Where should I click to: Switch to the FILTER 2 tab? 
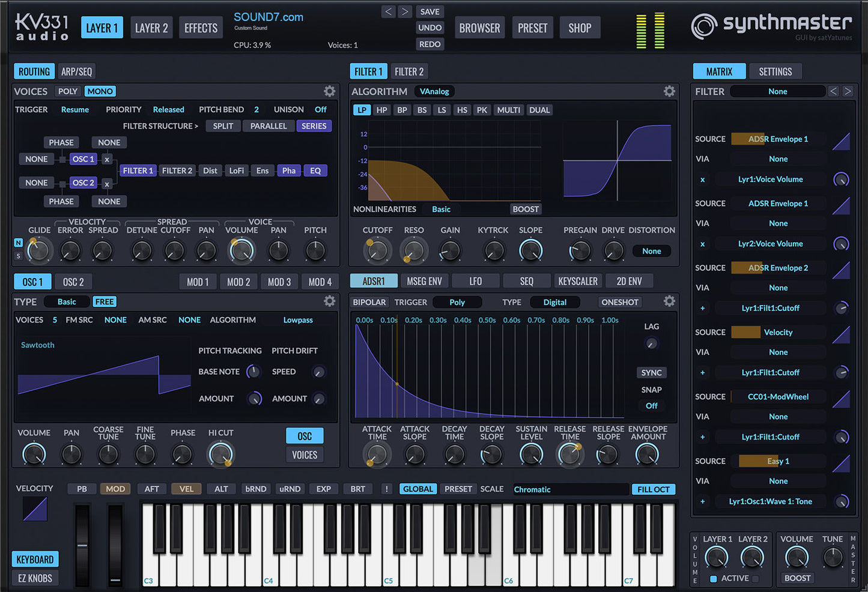coord(409,71)
